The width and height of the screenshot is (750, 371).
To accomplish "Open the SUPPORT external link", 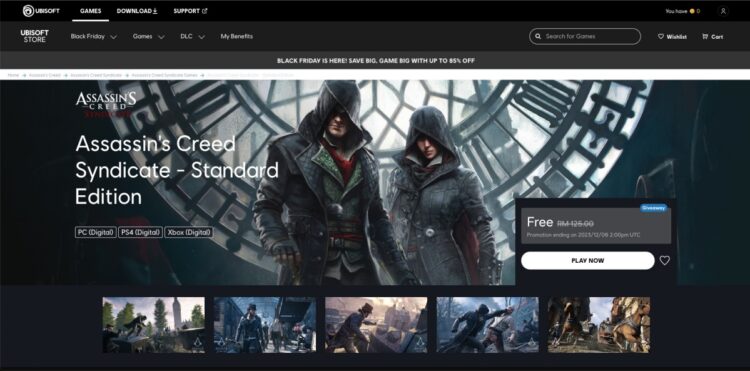I will (x=190, y=11).
